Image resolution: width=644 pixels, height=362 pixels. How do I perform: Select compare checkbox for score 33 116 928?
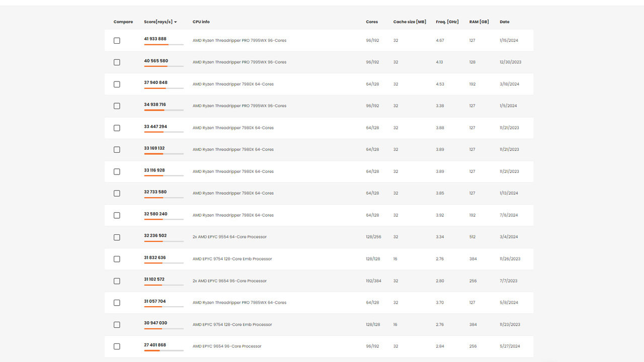click(117, 172)
